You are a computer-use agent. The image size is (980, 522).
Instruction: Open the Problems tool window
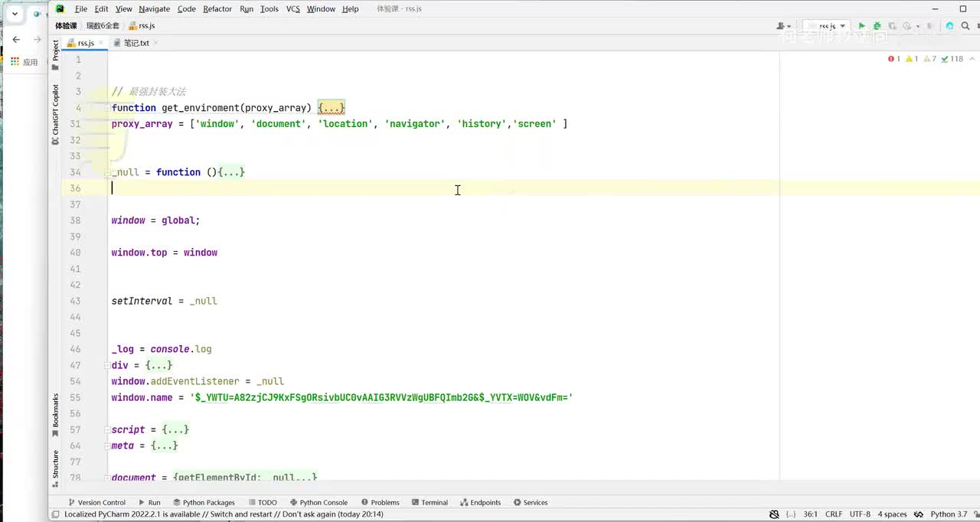[381, 502]
